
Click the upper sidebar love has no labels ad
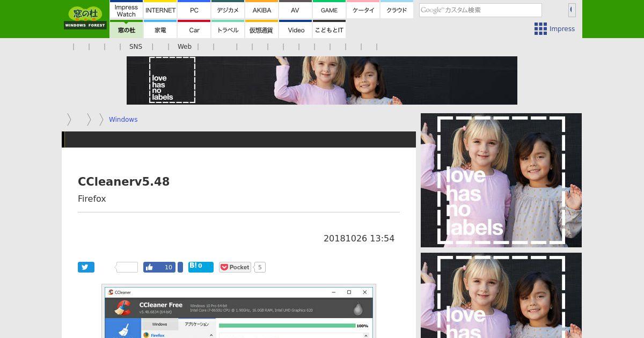click(501, 180)
